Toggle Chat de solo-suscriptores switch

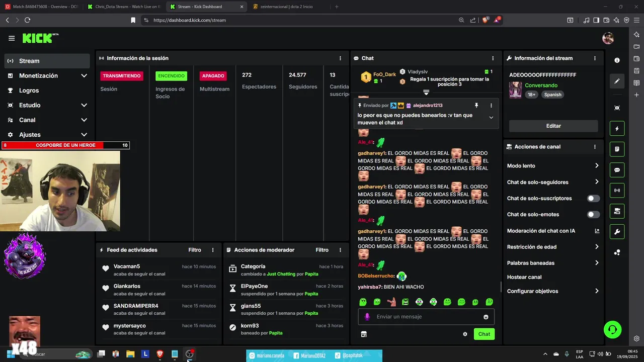pos(594,199)
